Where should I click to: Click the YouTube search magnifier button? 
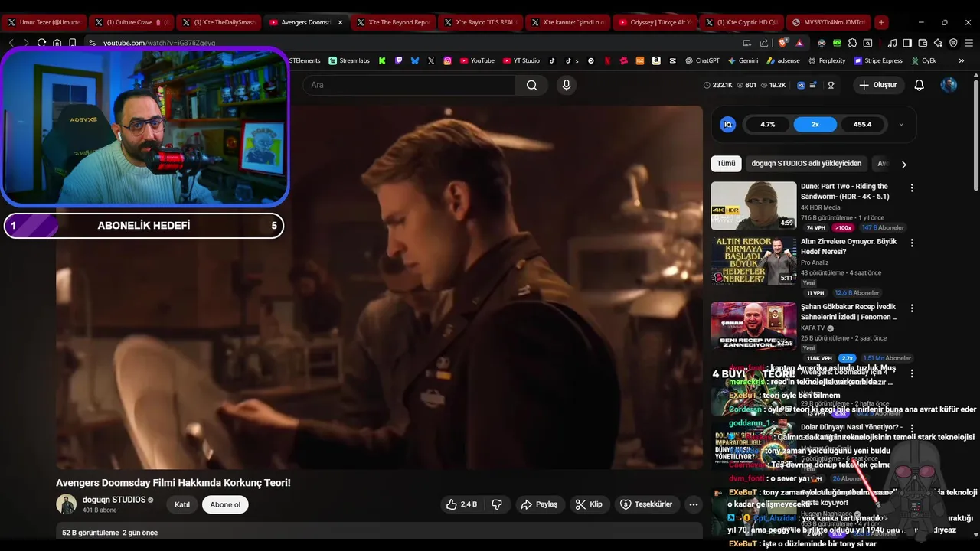point(531,85)
